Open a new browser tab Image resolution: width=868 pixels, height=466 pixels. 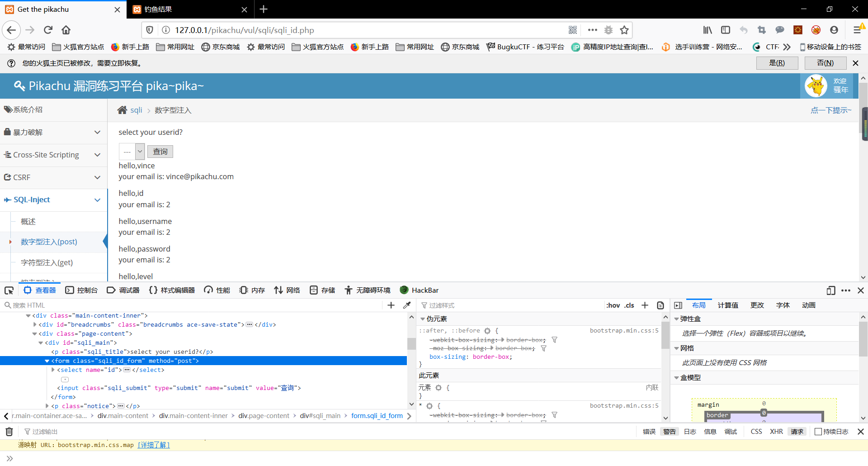coord(264,9)
